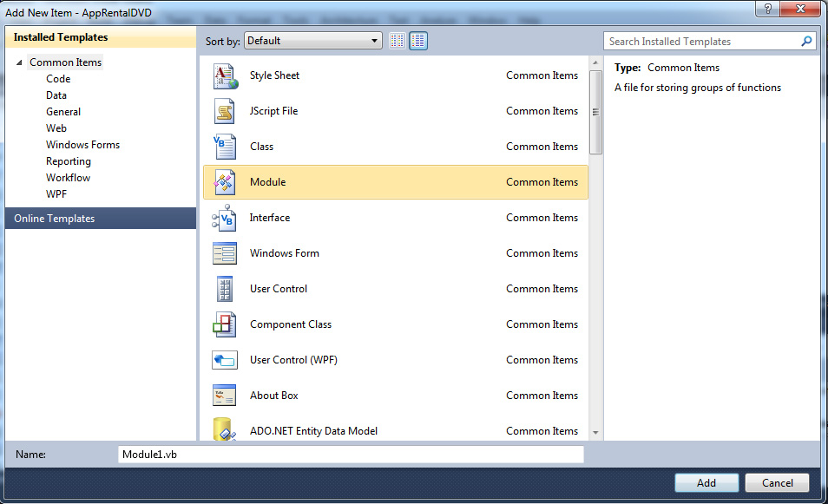Click the "User Control (WPF)" template name

click(293, 360)
